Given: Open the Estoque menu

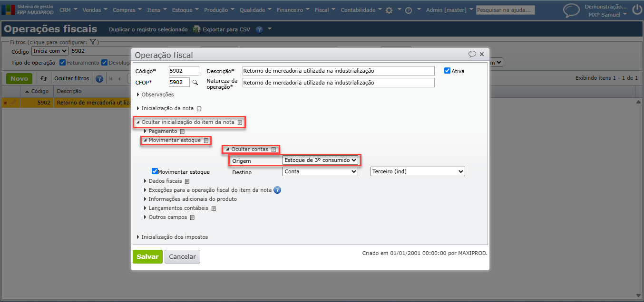Looking at the screenshot, I should pyautogui.click(x=185, y=10).
